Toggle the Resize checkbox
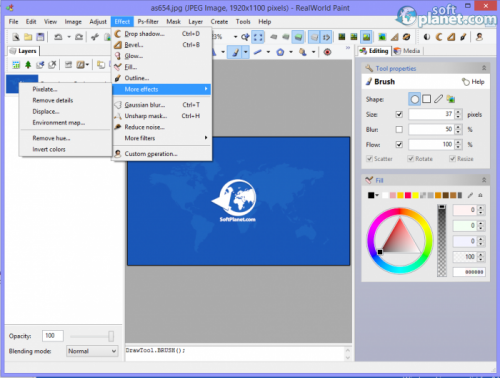Viewport: 500px width, 378px height. click(x=452, y=159)
